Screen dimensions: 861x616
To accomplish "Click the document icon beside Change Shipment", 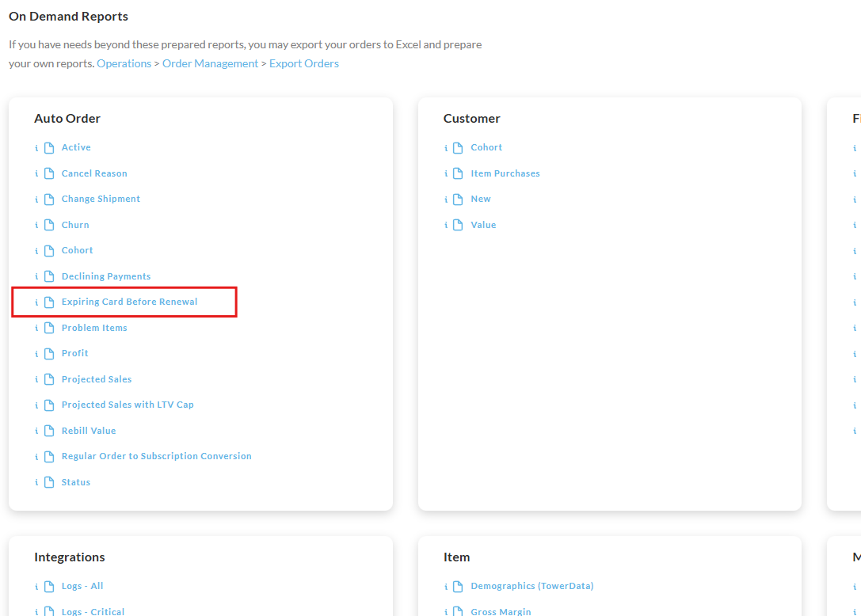I will [49, 200].
